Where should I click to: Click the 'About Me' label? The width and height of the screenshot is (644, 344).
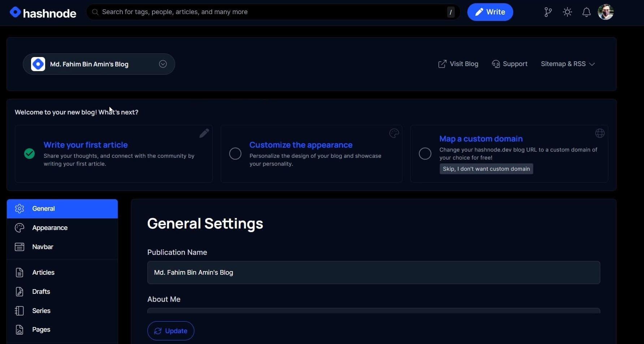(164, 299)
